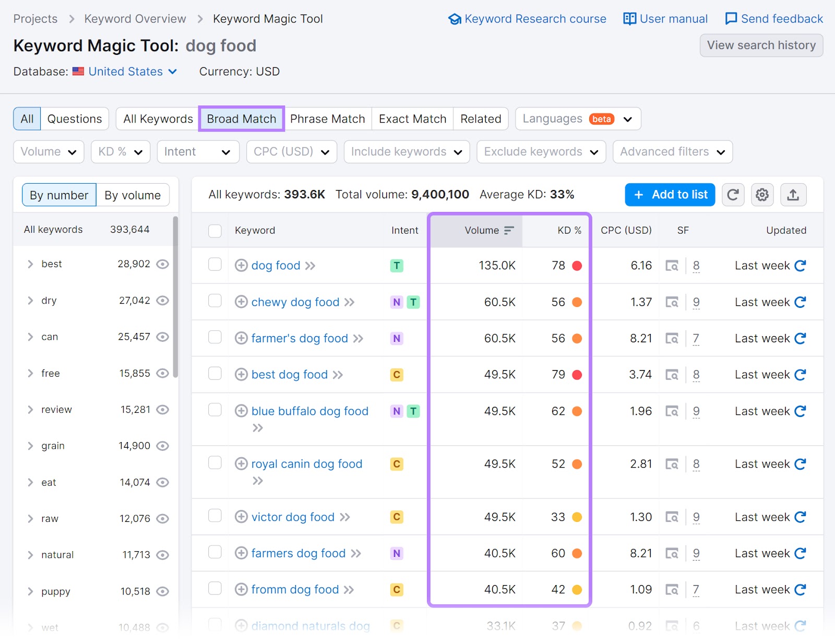Open the Questions tab
This screenshot has height=644, width=835.
coord(74,118)
